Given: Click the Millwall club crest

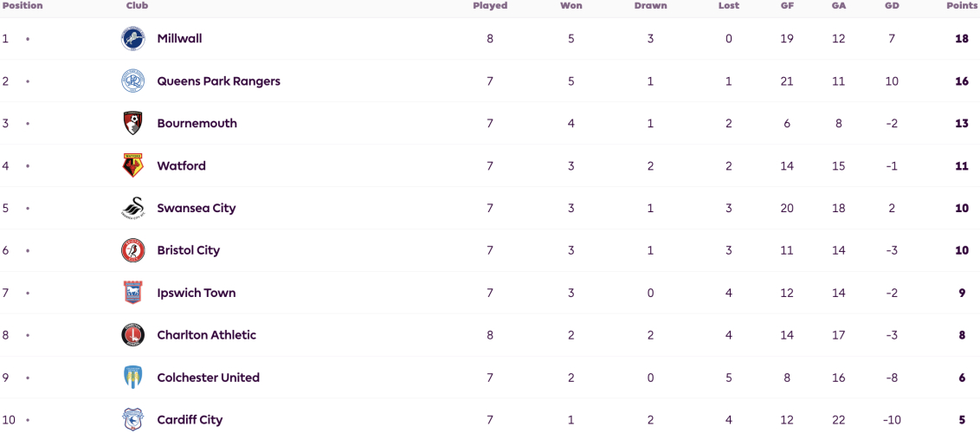Looking at the screenshot, I should (132, 39).
